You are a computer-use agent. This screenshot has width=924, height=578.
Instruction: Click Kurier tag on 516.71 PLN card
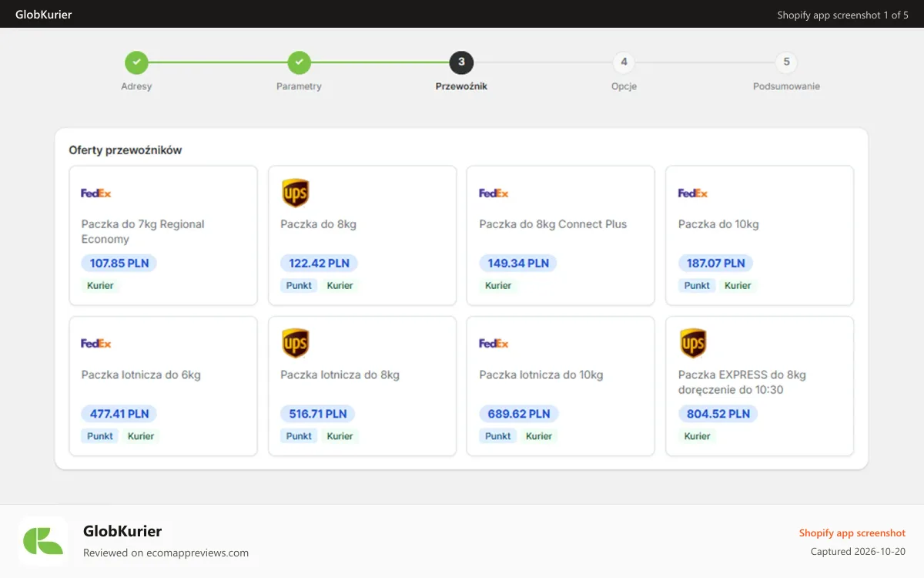(340, 436)
